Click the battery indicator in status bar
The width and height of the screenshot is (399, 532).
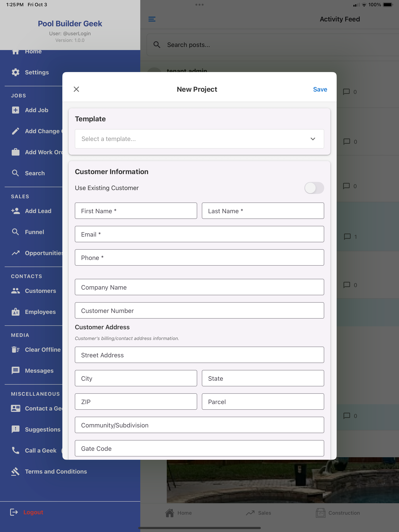pos(388,4)
